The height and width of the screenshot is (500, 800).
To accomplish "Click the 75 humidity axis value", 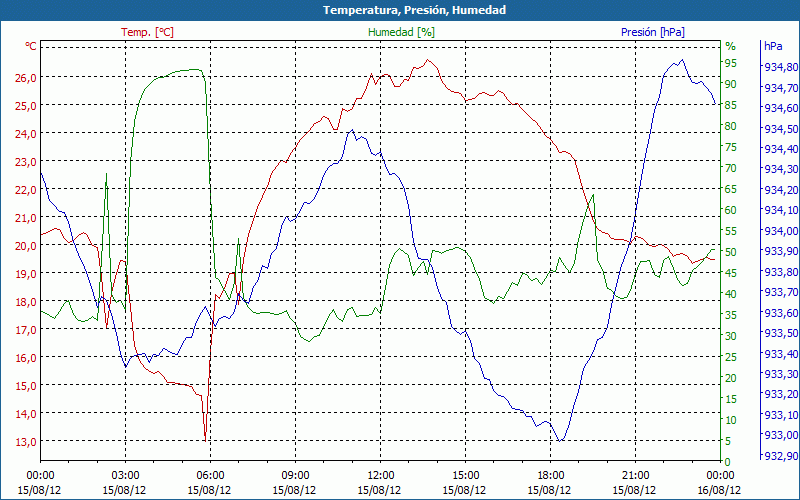I will [x=731, y=147].
